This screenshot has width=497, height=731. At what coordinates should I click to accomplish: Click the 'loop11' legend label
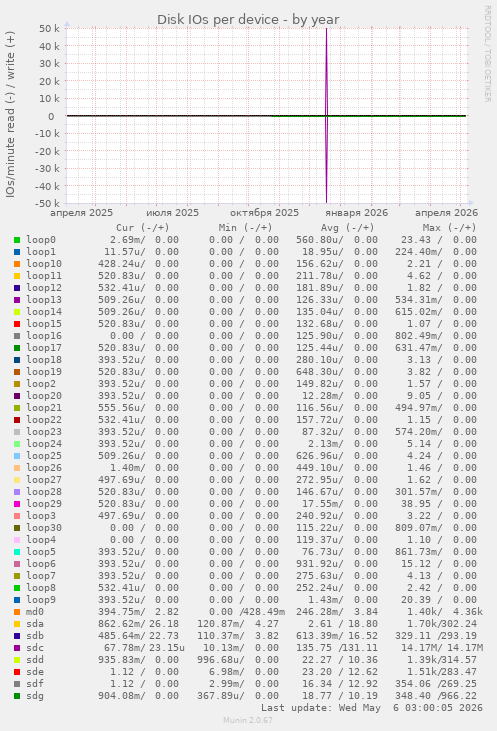(44, 276)
